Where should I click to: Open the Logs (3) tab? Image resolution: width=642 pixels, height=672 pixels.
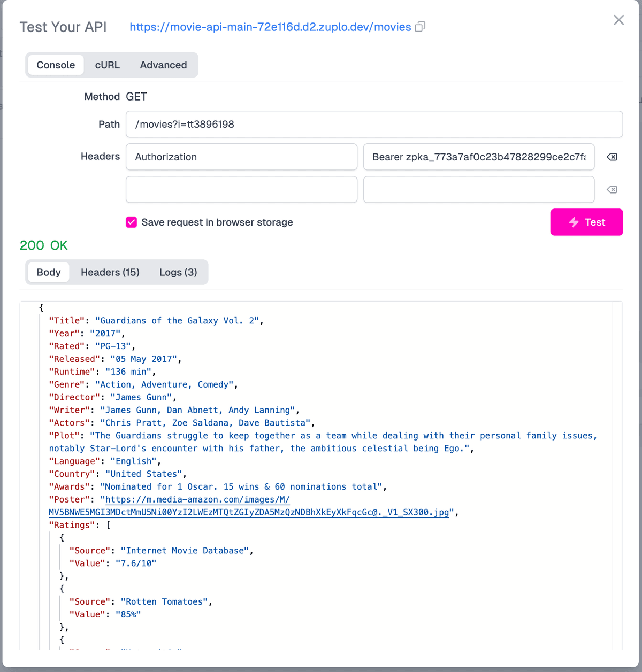[178, 272]
